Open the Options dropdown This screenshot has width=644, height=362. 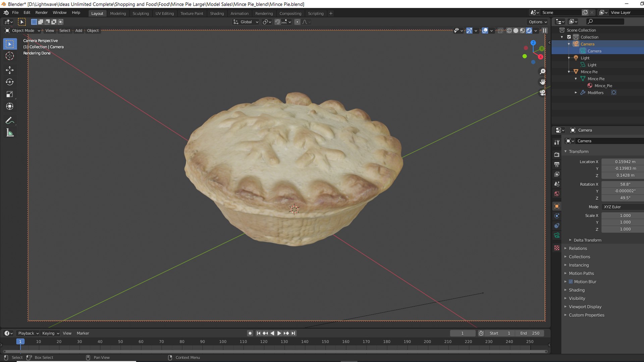coord(538,22)
